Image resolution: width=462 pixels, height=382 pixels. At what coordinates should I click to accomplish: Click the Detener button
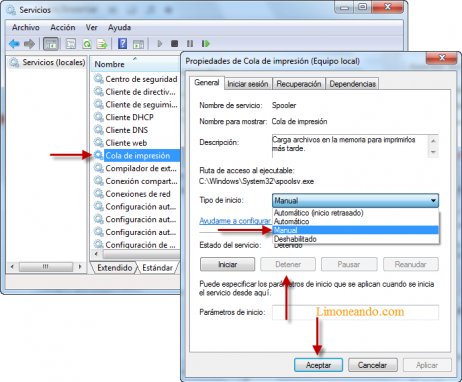[288, 264]
